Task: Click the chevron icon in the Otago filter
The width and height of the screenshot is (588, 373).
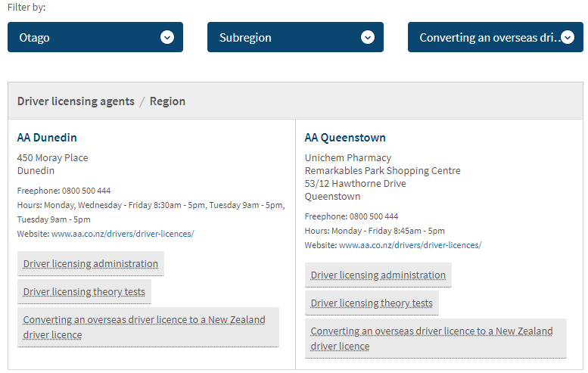Action: (167, 37)
